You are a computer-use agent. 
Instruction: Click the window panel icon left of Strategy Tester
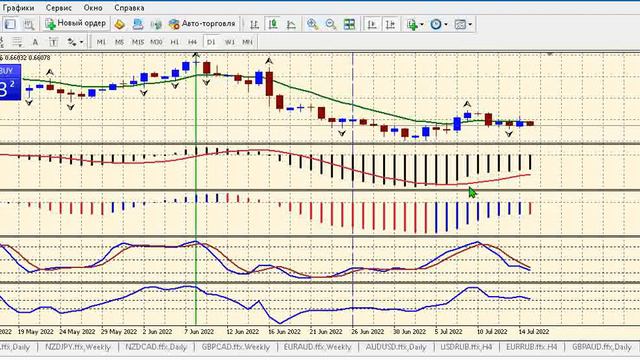tap(10, 24)
